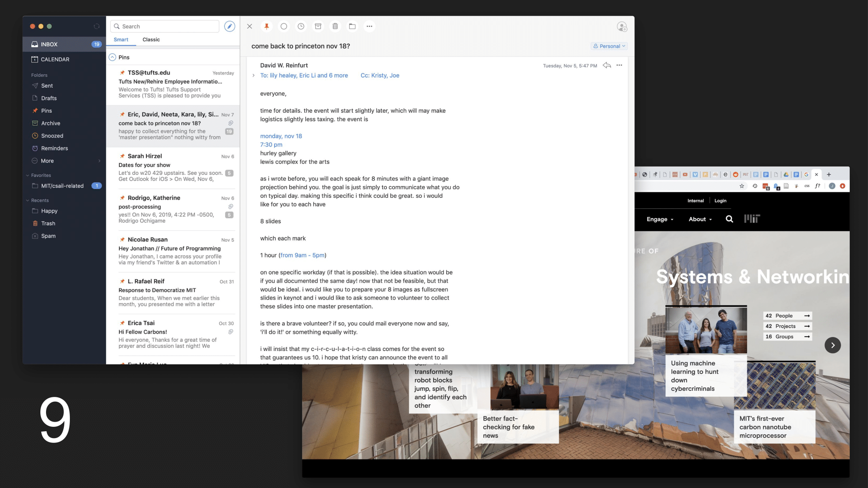Click next-slide arrow on website carousel

click(x=832, y=345)
